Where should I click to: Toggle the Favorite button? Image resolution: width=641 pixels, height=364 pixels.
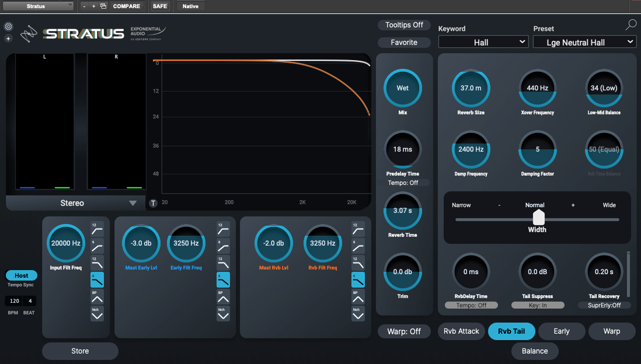coord(404,43)
